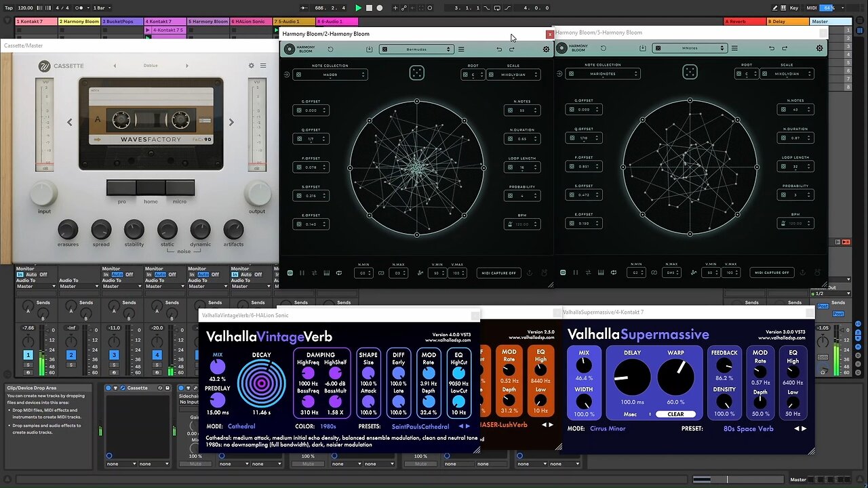Image resolution: width=868 pixels, height=488 pixels.
Task: Open preset list menu in right Harmony Bloom
Action: [x=734, y=48]
